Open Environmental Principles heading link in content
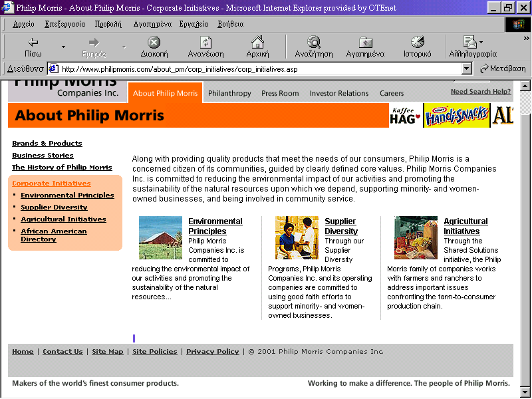Screen dimensions: 532x399 [215, 226]
